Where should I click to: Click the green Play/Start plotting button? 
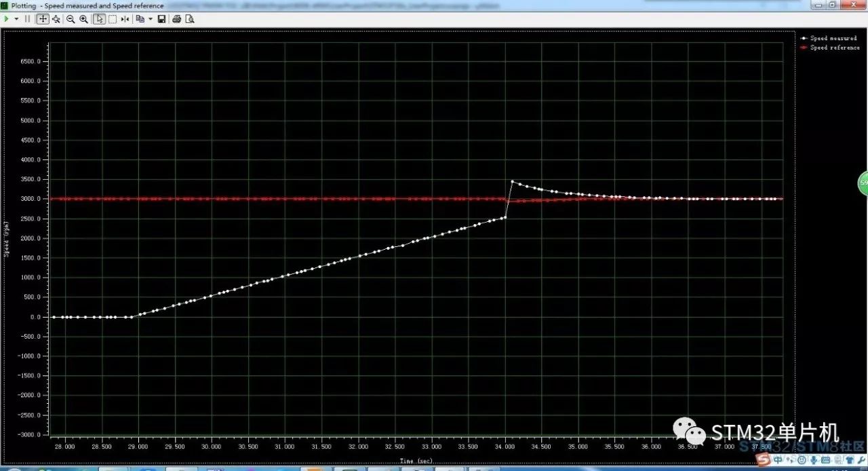(7, 19)
